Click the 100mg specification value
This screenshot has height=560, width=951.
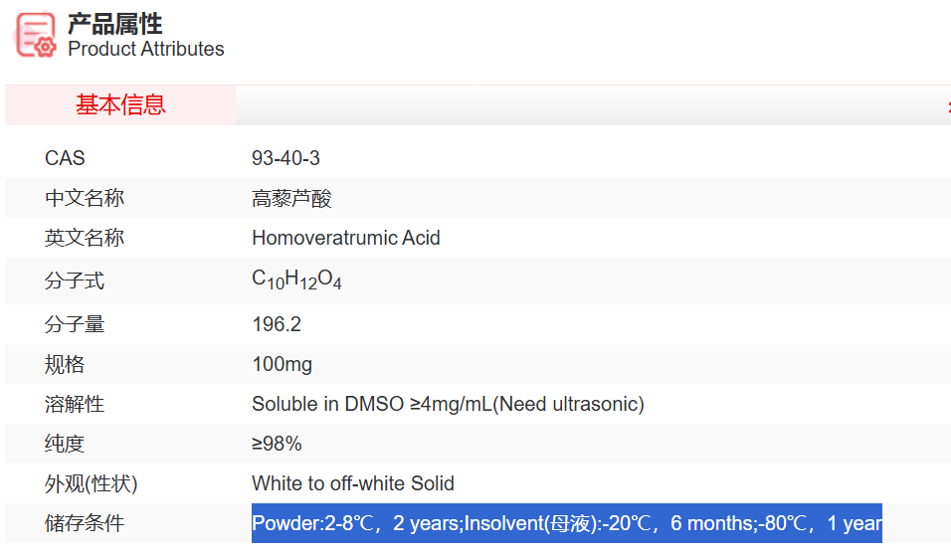(x=282, y=364)
